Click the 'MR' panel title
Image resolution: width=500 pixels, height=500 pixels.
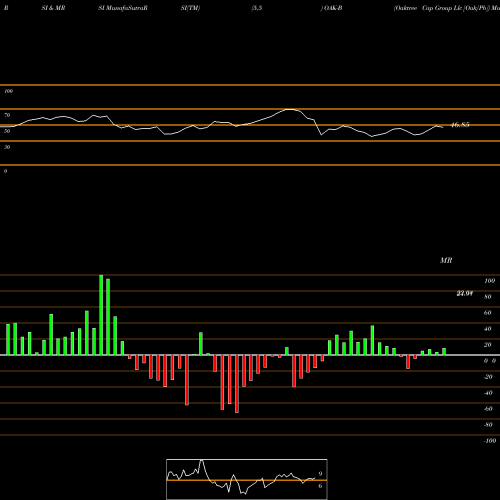pyautogui.click(x=446, y=260)
